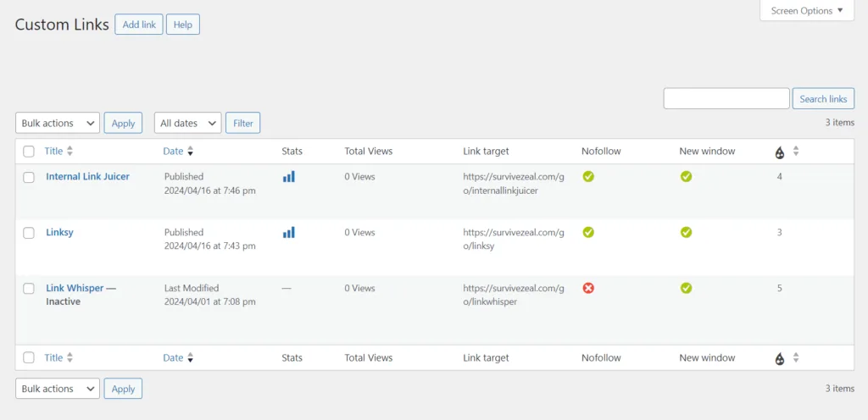The width and height of the screenshot is (868, 420).
Task: Tick the Linksy row checkbox
Action: 29,233
